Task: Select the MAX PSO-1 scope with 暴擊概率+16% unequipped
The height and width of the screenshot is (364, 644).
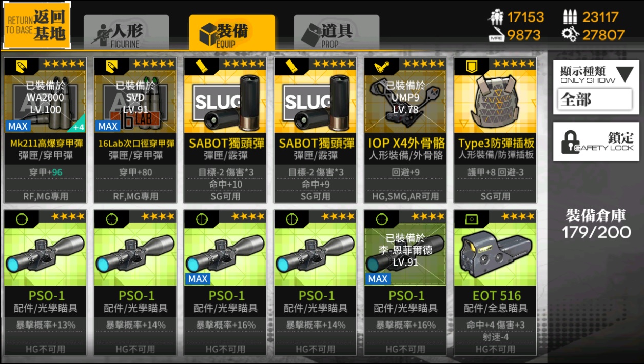Action: pyautogui.click(x=225, y=282)
